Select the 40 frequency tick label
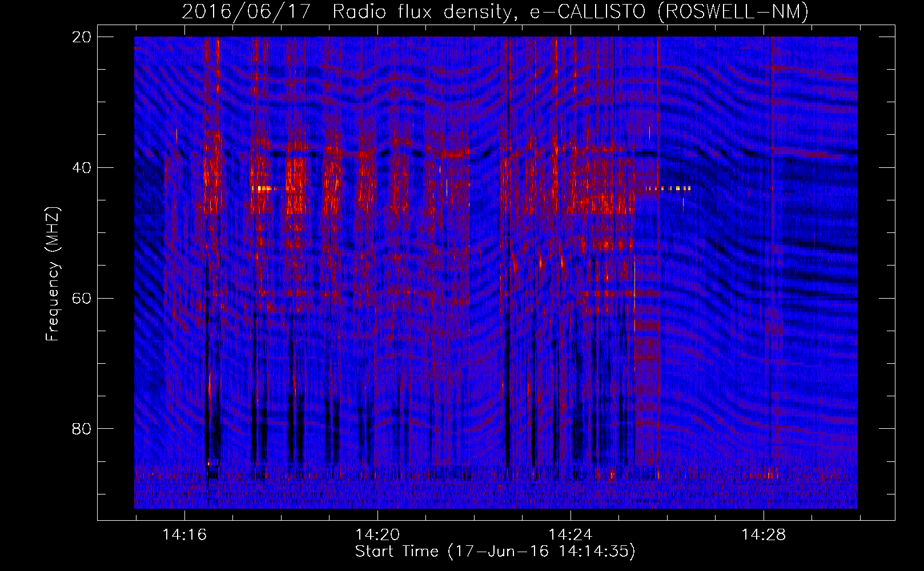Screen dimensions: 924x571 coord(82,168)
